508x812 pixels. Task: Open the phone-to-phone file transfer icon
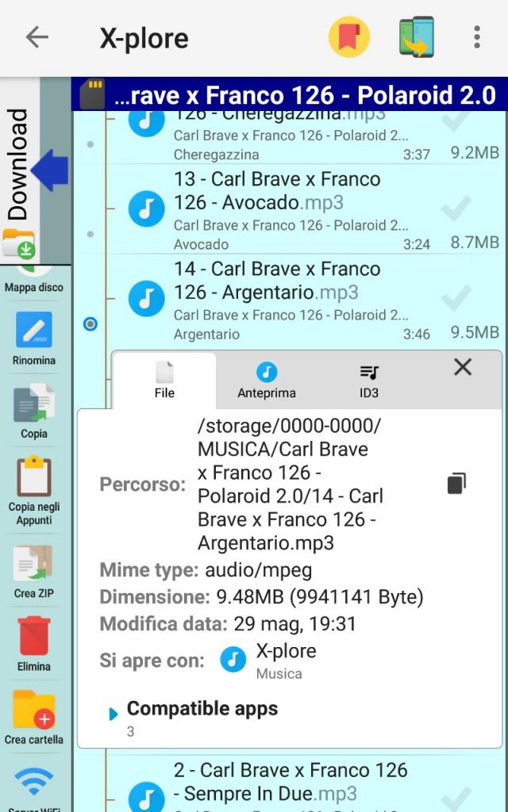(x=416, y=36)
